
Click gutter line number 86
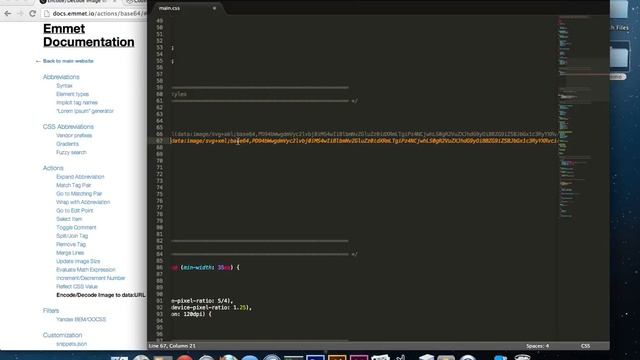pos(159,268)
